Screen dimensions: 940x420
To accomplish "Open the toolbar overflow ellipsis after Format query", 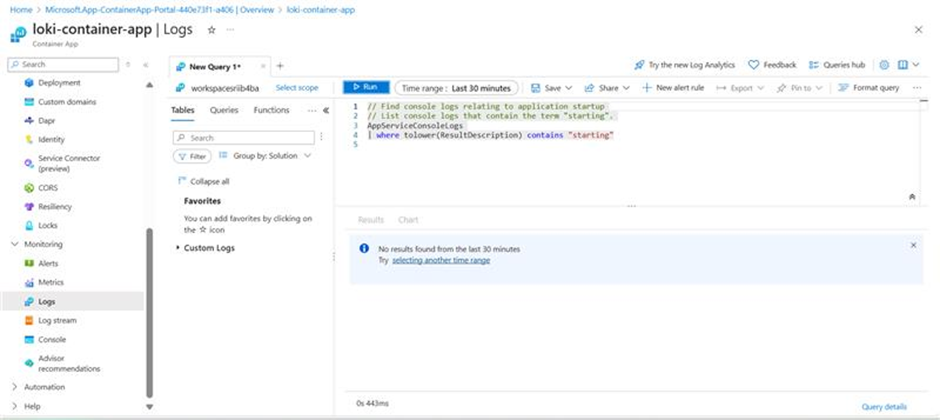I will [917, 87].
